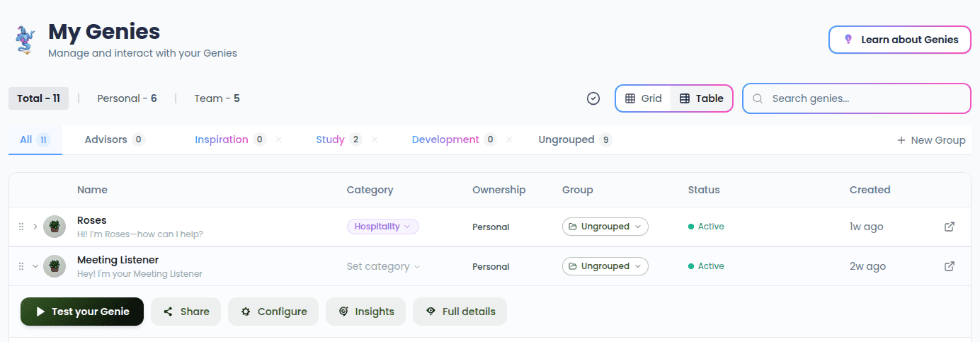Select the Inspiration group tab

tap(230, 139)
